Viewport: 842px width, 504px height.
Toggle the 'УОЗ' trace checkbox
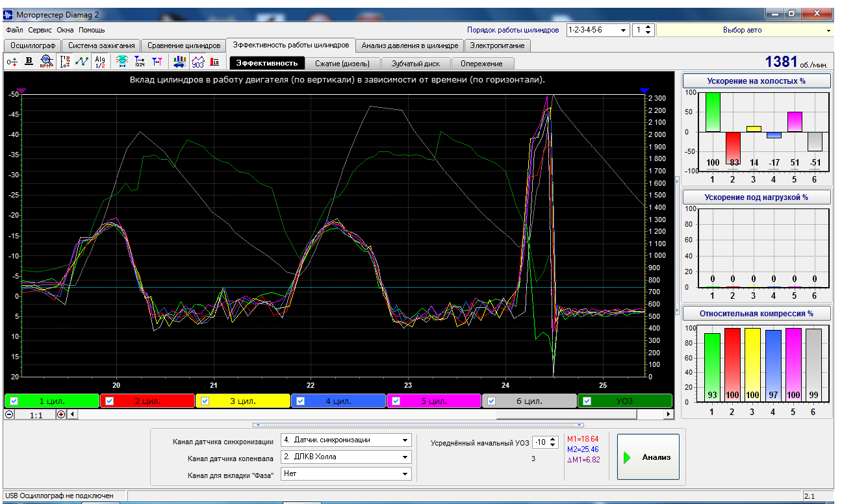(587, 401)
